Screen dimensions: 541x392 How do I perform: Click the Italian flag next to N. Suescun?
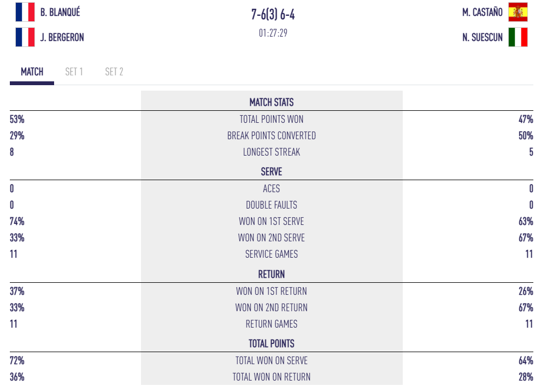[x=518, y=37]
